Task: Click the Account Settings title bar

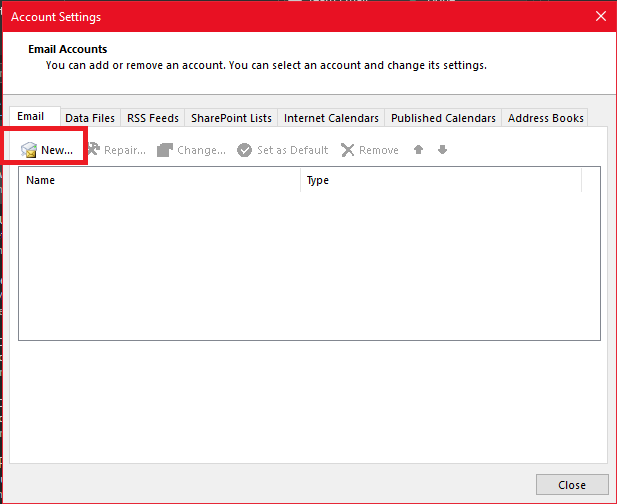Action: (300, 16)
